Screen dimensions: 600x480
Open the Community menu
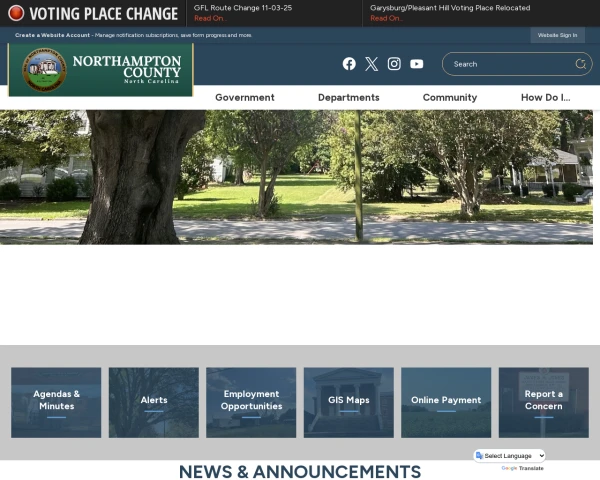449,97
